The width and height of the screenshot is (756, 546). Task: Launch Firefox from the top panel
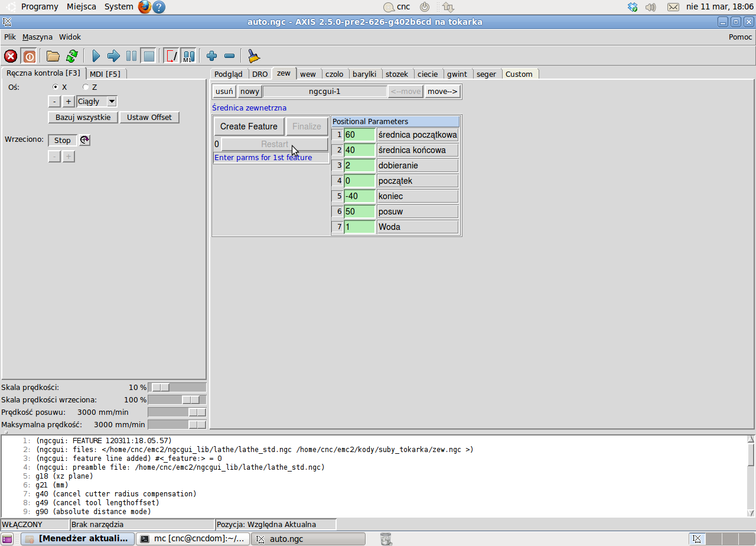[x=145, y=7]
